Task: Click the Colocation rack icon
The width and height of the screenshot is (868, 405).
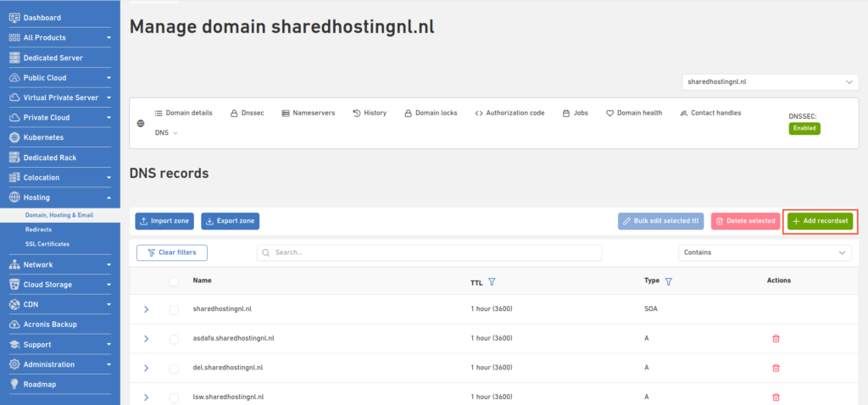Action: tap(14, 177)
